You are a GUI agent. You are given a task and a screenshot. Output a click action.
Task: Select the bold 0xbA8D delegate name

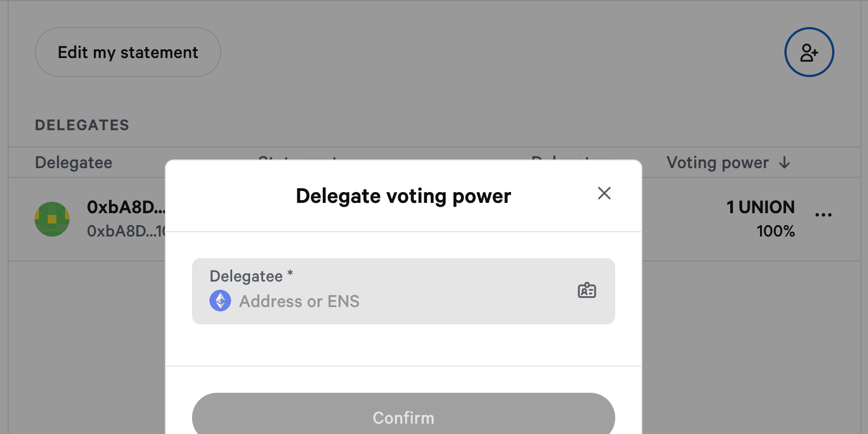126,207
